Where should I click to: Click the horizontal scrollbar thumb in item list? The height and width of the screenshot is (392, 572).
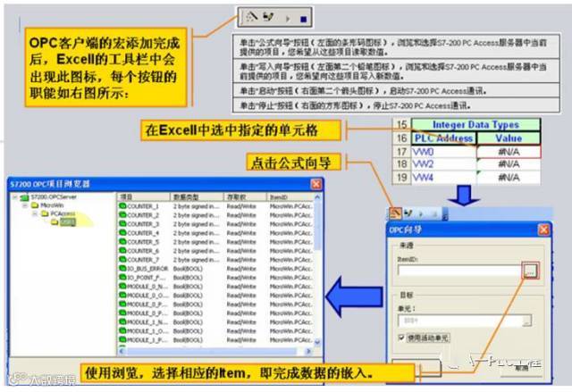[211, 351]
